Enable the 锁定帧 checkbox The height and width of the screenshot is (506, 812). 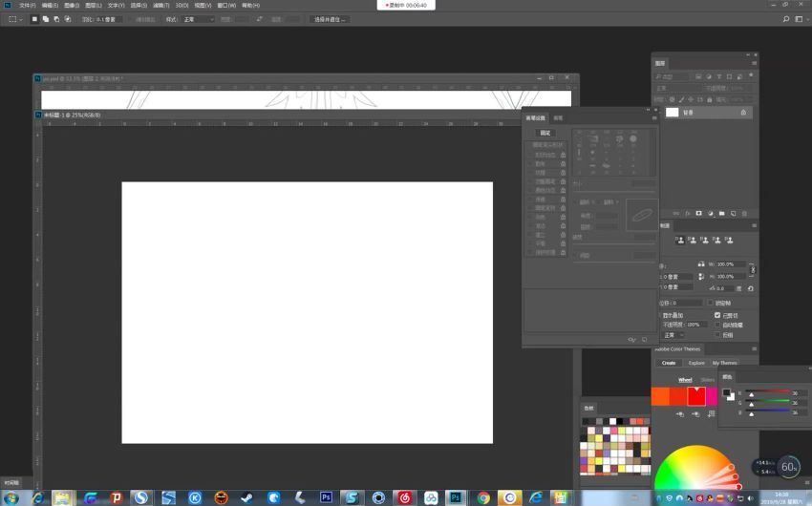pyautogui.click(x=711, y=303)
